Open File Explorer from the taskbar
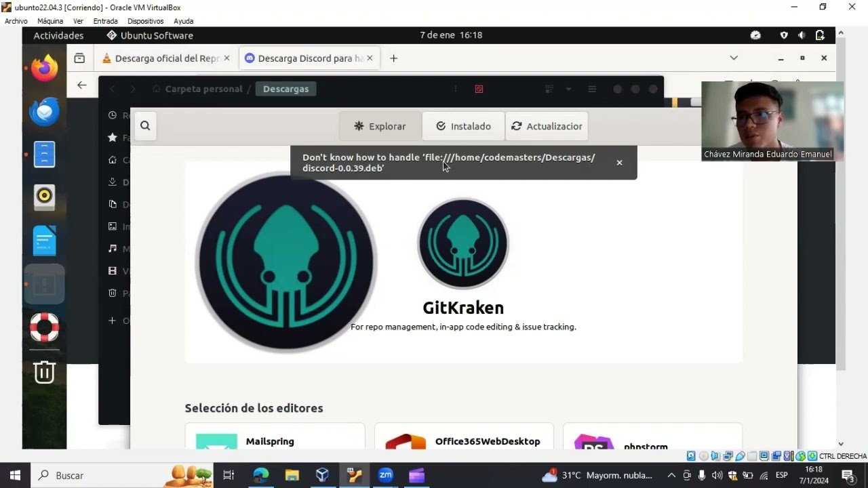 pos(292,475)
